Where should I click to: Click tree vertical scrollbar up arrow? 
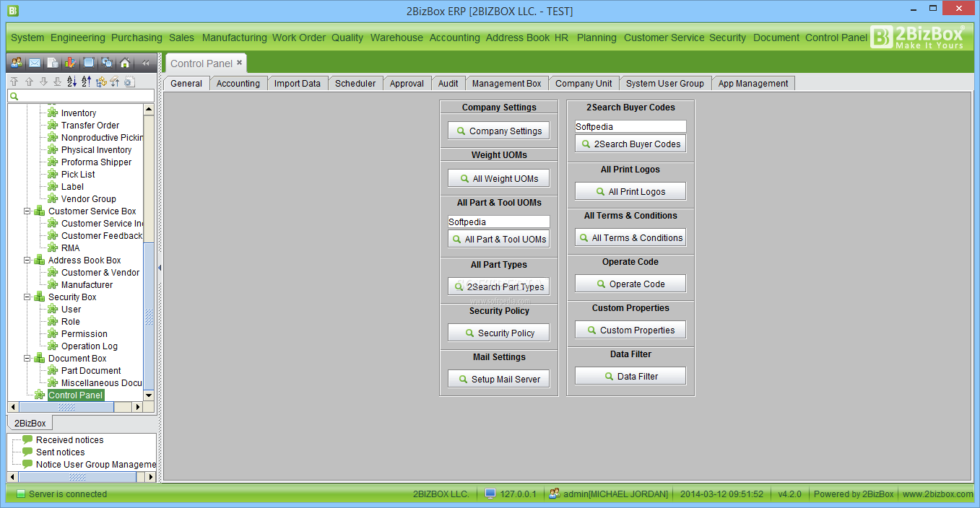pos(149,110)
